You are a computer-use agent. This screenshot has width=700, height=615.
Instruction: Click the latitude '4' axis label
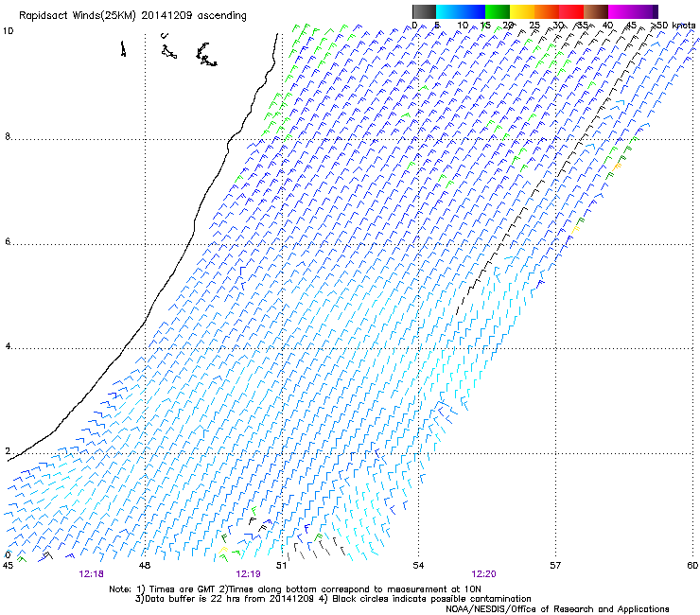tap(8, 345)
